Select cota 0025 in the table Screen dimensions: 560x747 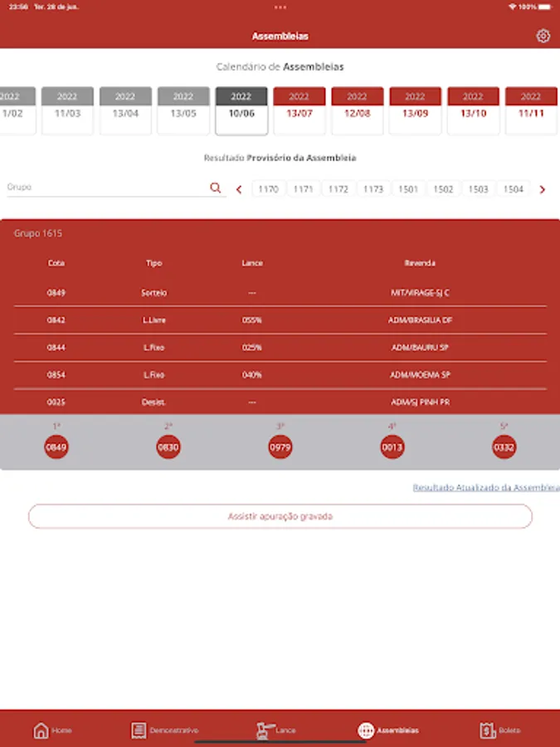pyautogui.click(x=56, y=402)
